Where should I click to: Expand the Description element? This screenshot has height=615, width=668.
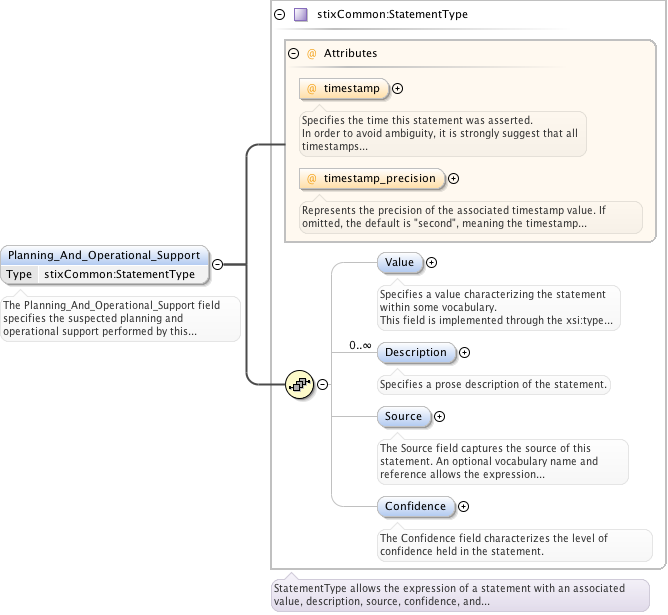pyautogui.click(x=465, y=352)
